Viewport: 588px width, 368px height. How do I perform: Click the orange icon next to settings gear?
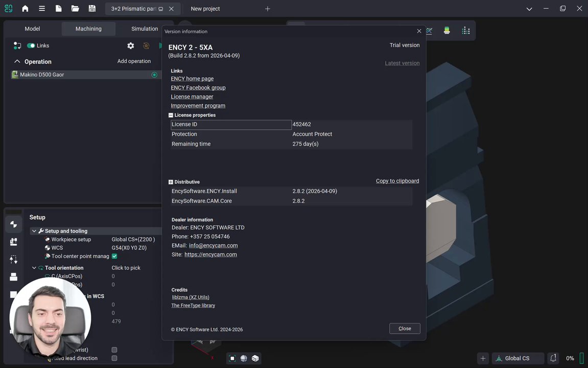[146, 45]
